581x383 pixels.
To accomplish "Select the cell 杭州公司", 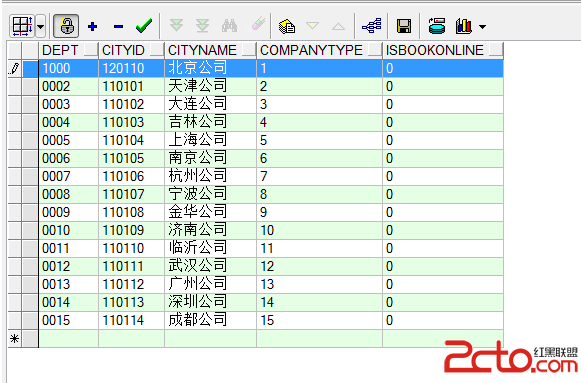I will (x=210, y=176).
